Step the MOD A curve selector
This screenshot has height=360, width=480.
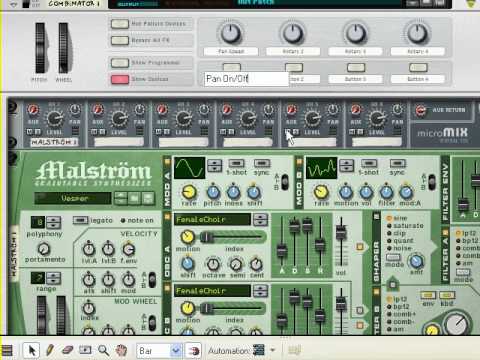click(215, 166)
